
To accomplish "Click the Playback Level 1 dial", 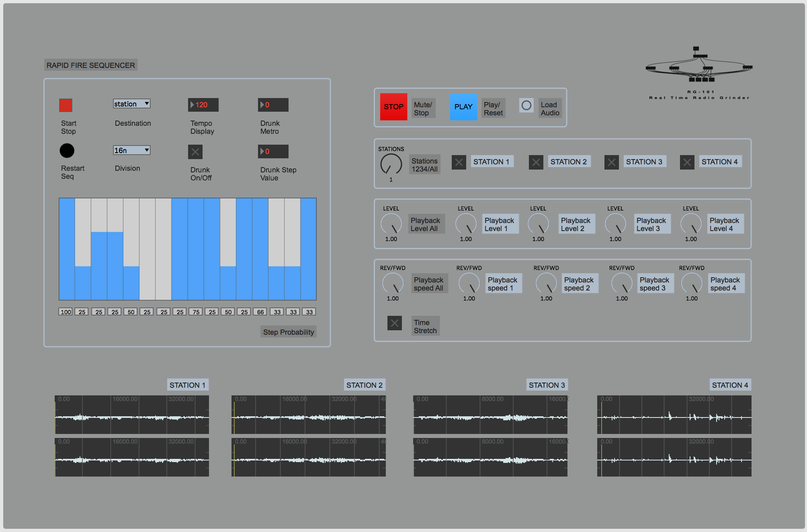I will click(x=466, y=224).
